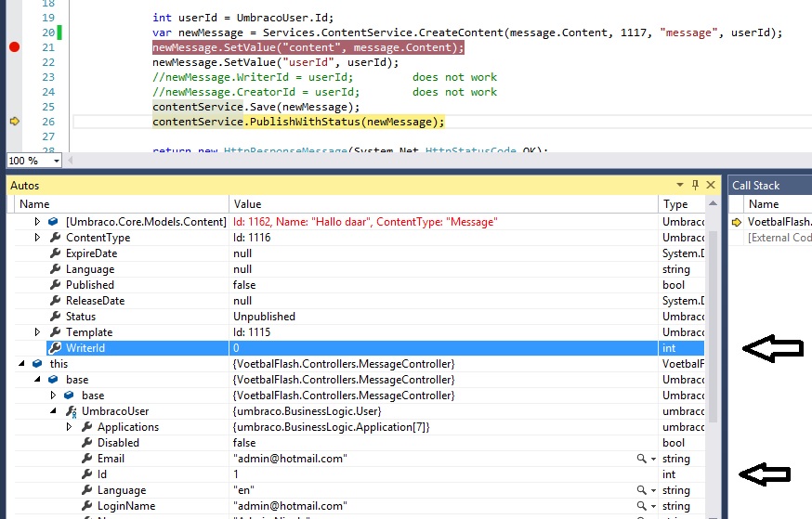The height and width of the screenshot is (519, 812).
Task: Click the Type column header in Autos
Action: (x=682, y=204)
